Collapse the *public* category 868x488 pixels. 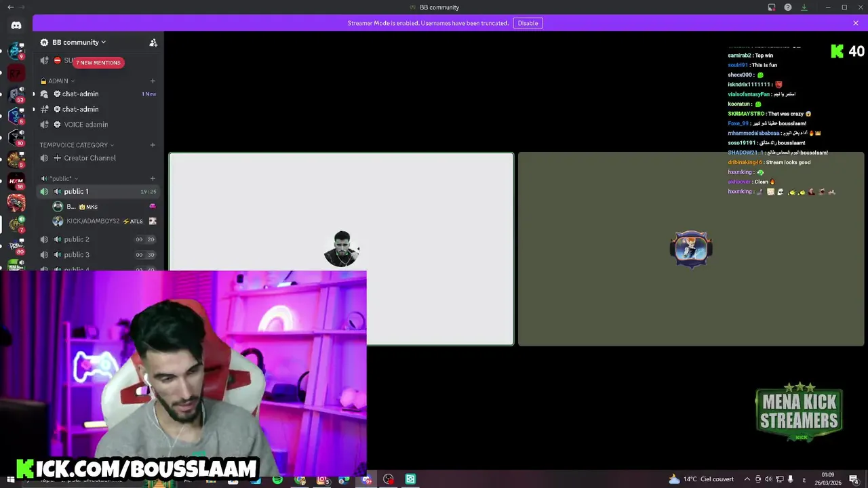click(x=60, y=179)
